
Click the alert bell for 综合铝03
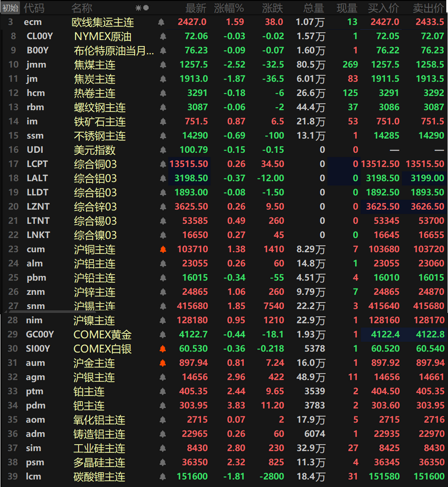coord(163,178)
